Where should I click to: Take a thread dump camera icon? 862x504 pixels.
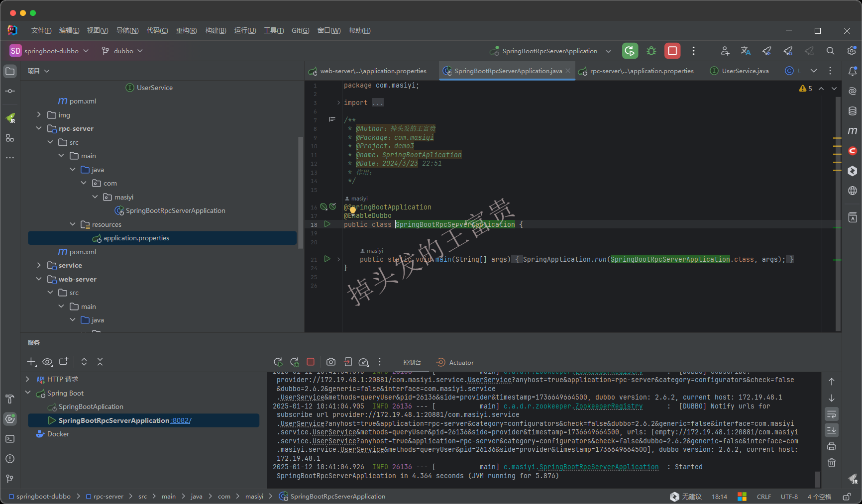[331, 362]
